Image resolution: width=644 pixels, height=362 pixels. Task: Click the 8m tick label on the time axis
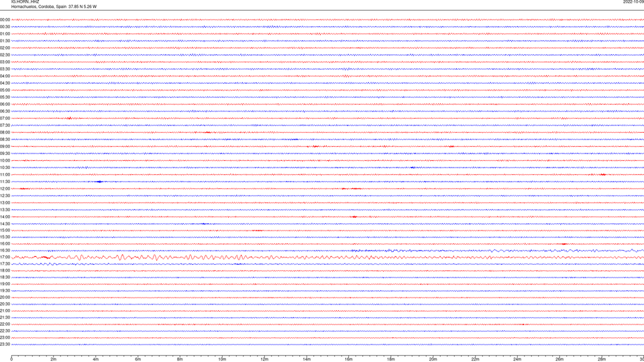[180, 359]
